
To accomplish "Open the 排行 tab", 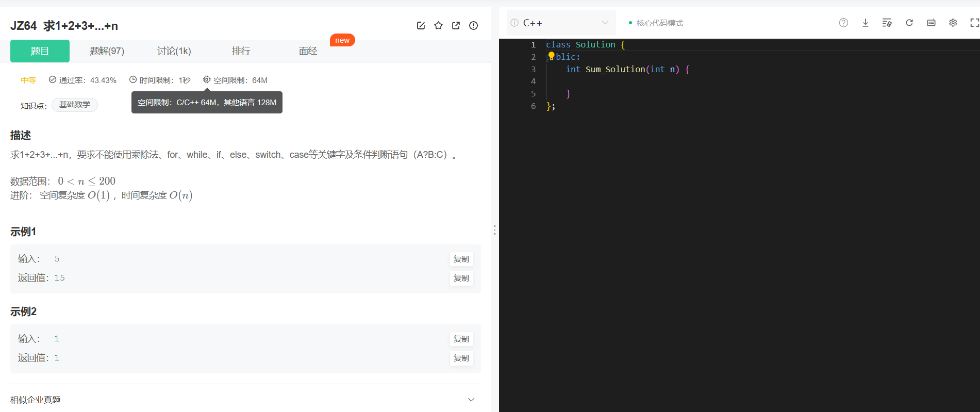I will click(x=241, y=51).
